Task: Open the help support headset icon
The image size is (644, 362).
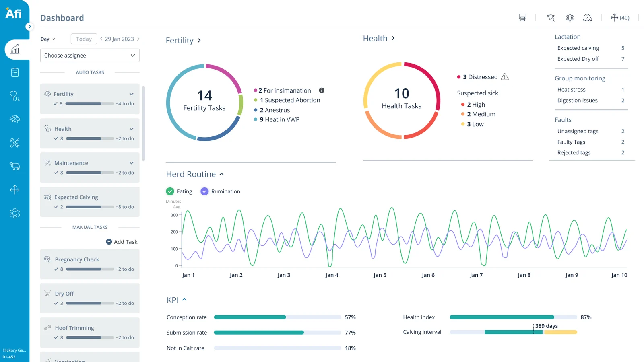Action: (x=588, y=17)
